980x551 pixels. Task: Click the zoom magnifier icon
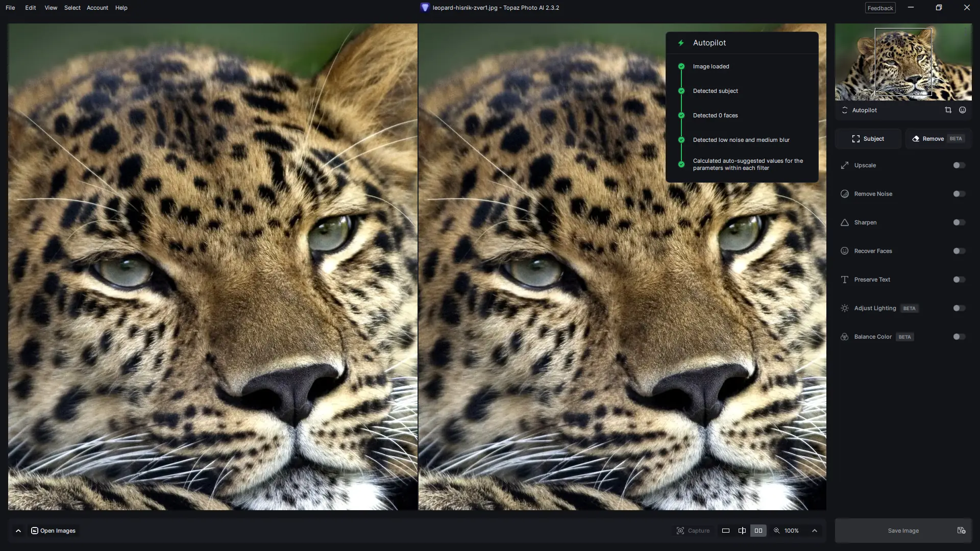tap(776, 531)
